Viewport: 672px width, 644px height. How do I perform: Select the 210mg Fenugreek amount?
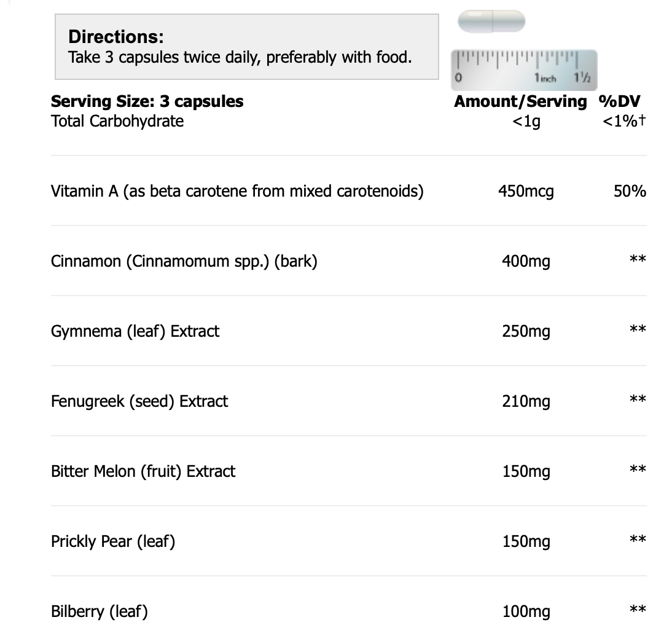(x=526, y=401)
